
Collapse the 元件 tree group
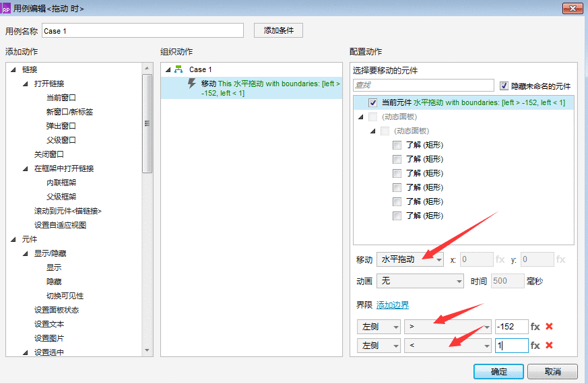pos(13,240)
